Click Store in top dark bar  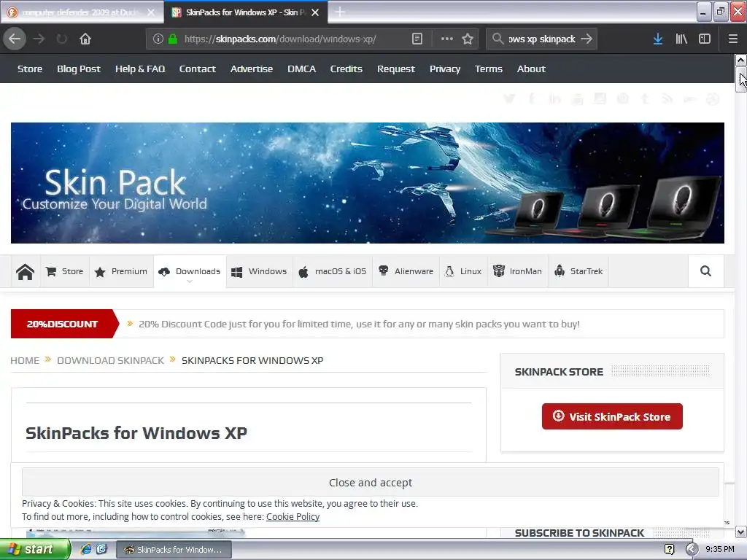(x=30, y=69)
